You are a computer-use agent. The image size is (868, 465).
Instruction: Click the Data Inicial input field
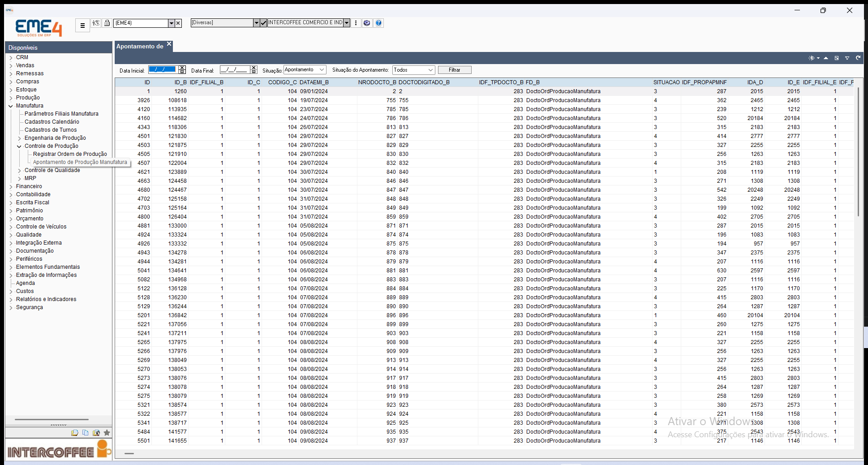[163, 70]
